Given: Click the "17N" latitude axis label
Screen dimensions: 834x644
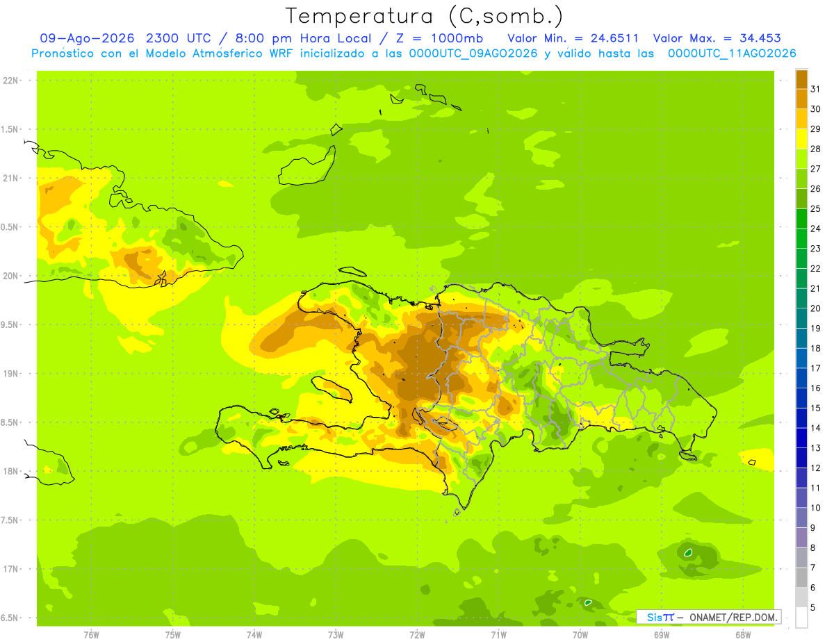Looking at the screenshot, I should [11, 569].
